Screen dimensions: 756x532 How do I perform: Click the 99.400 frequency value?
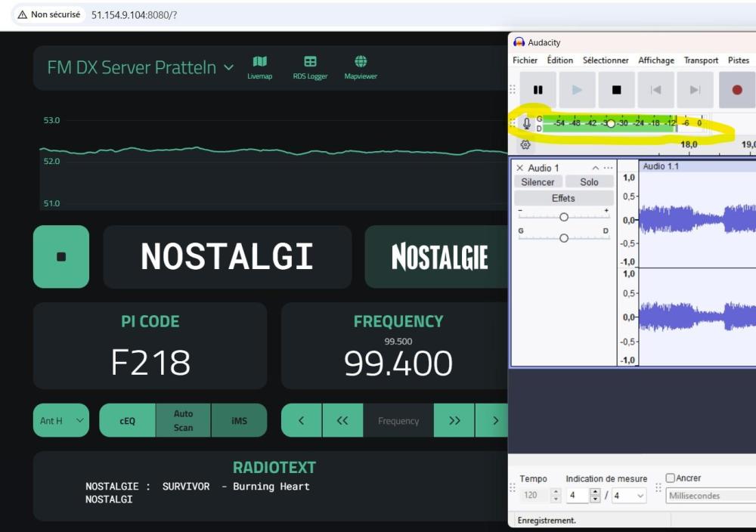398,363
